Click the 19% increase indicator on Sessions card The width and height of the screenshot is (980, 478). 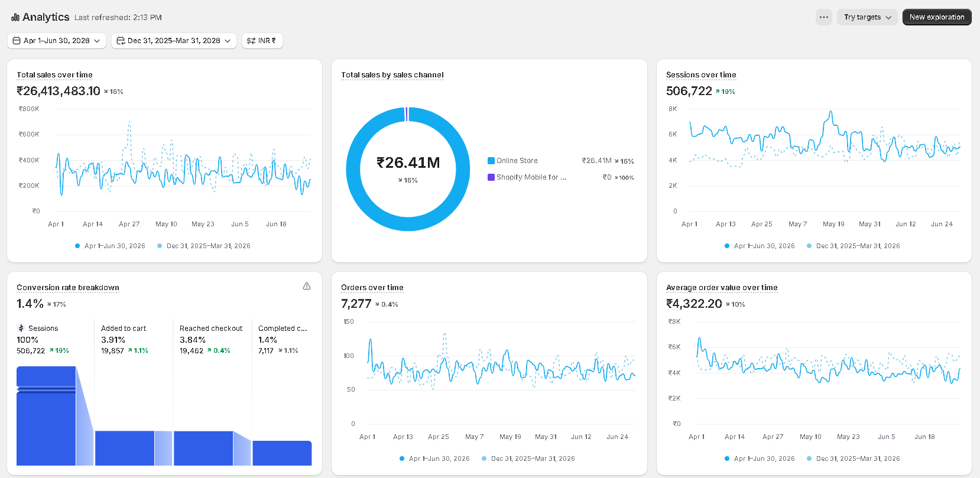click(725, 92)
